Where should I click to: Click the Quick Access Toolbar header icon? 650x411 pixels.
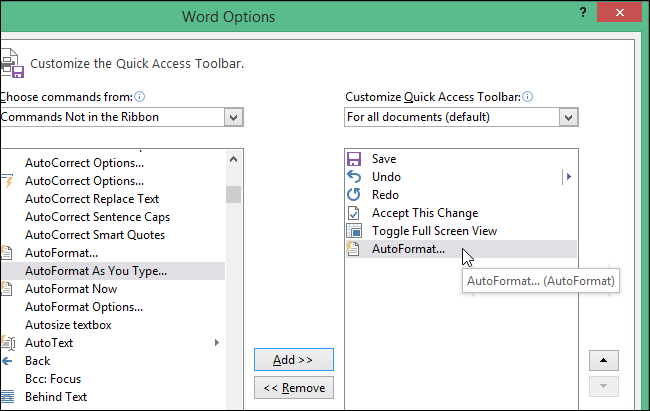[12, 63]
